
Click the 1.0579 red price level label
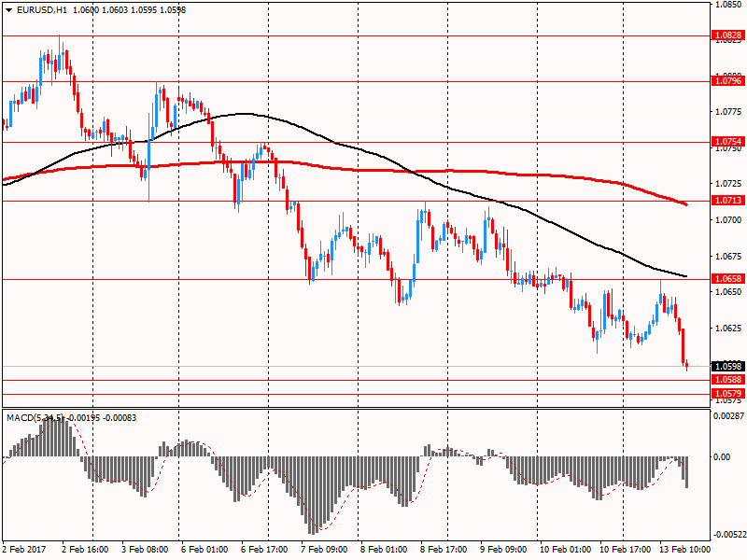pyautogui.click(x=728, y=394)
